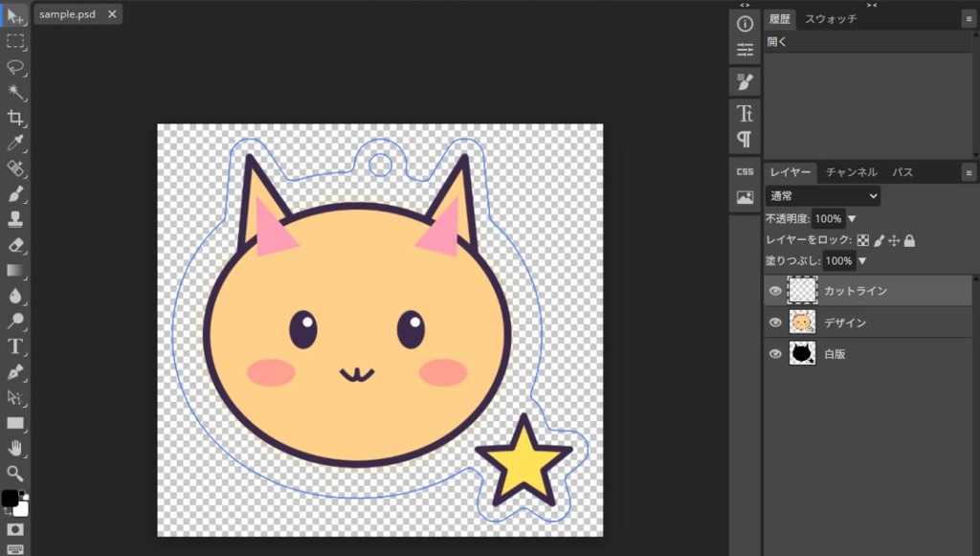This screenshot has width=980, height=556.
Task: Switch to the チャンネル tab
Action: 851,172
